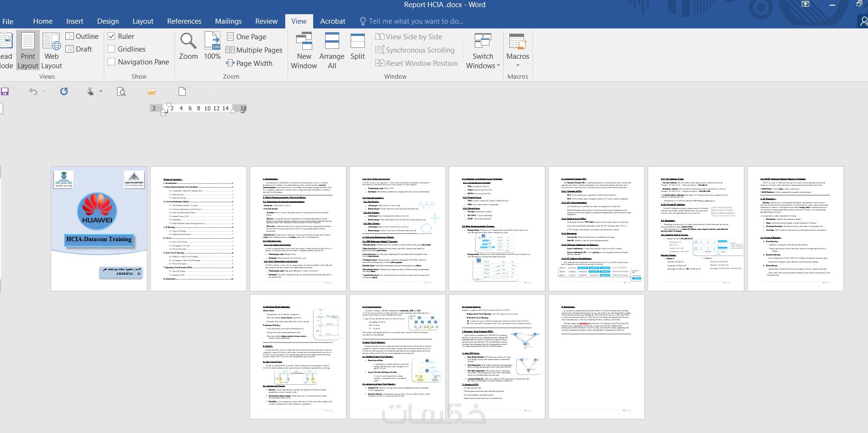Open the Review tab

(266, 21)
